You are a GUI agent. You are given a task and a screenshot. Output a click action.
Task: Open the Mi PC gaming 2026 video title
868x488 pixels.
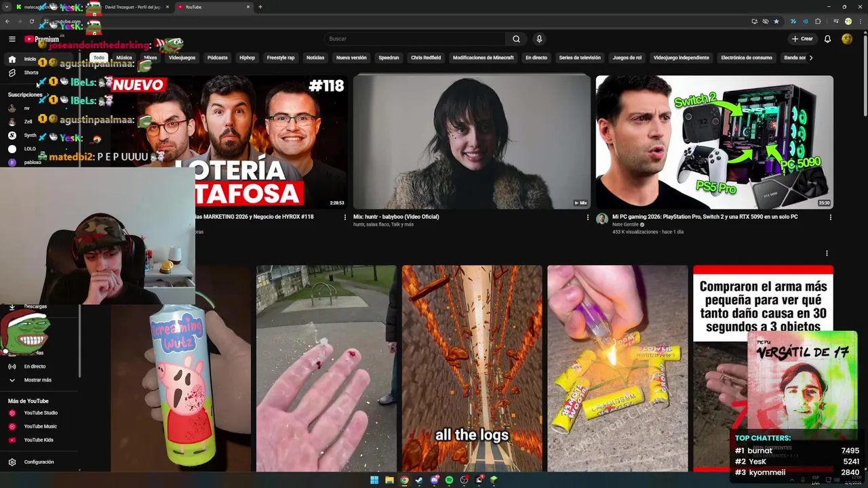click(705, 217)
